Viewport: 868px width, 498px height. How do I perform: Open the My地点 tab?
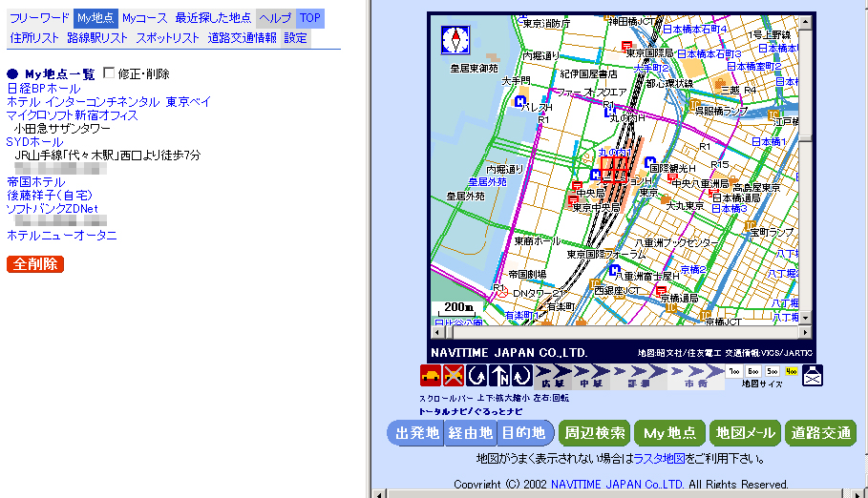(95, 18)
